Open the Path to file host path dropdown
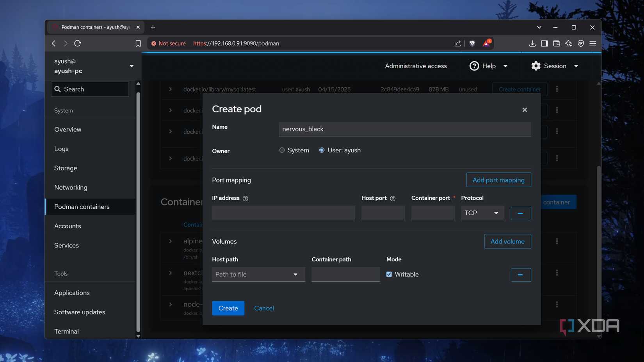Image resolution: width=644 pixels, height=362 pixels. tap(258, 274)
